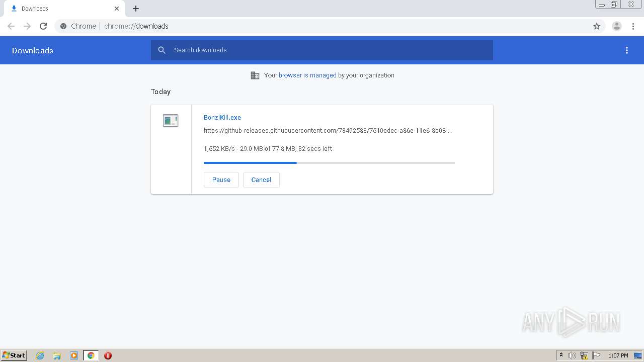Cancel the BonziKill.exe download
This screenshot has height=362, width=644.
click(261, 180)
